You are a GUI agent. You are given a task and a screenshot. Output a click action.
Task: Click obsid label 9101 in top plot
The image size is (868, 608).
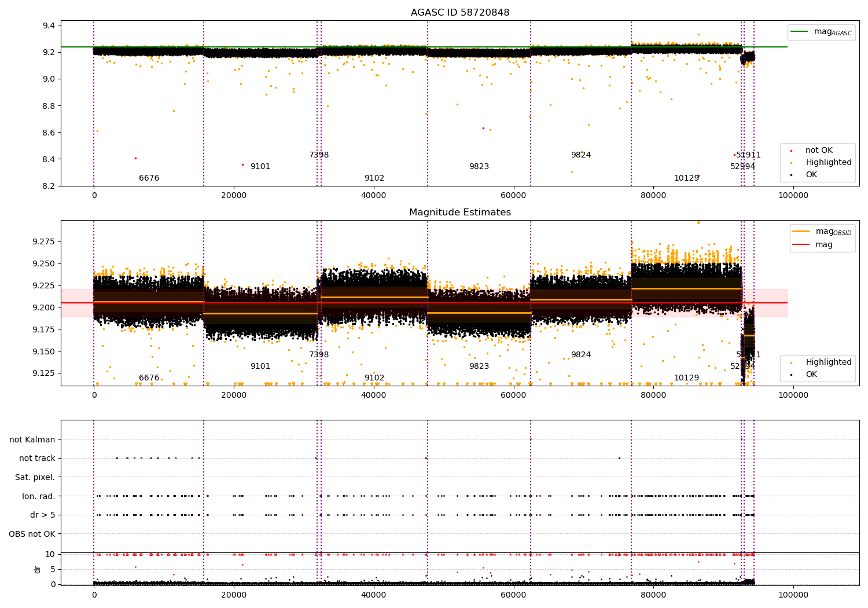pyautogui.click(x=260, y=167)
